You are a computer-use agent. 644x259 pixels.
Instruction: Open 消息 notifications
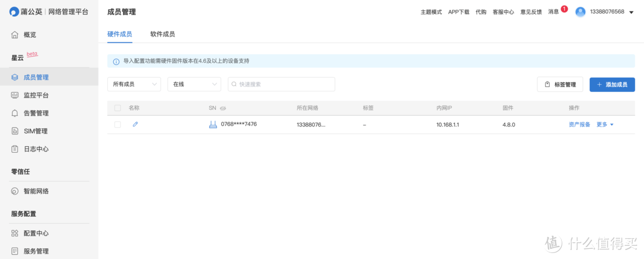553,12
